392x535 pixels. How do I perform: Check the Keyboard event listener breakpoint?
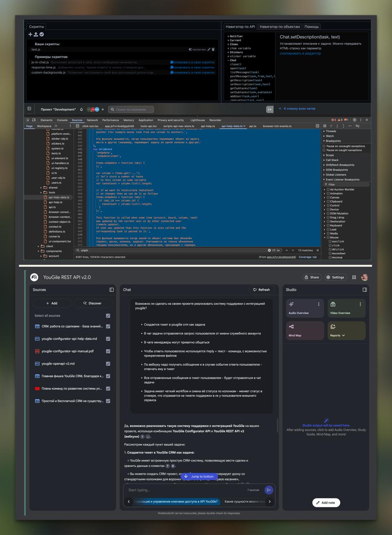(x=328, y=226)
